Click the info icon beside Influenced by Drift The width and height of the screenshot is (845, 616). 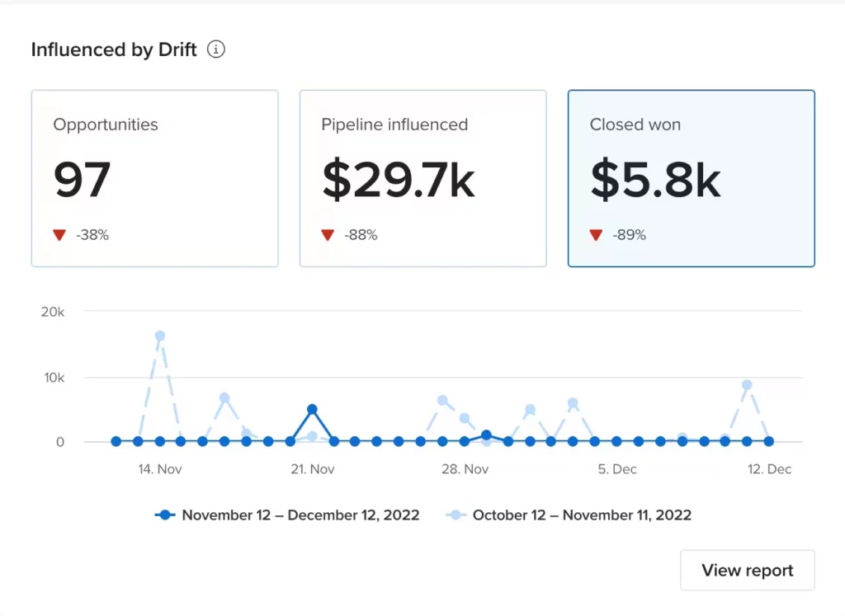point(216,49)
